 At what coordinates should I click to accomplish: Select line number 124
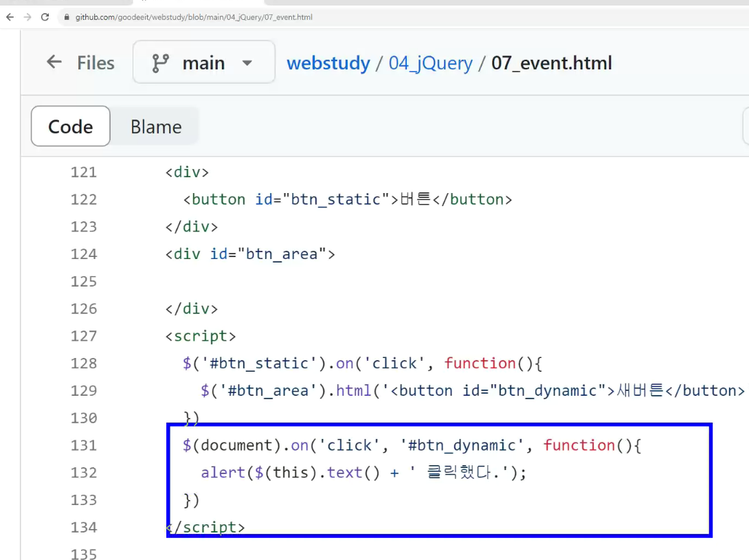coord(84,254)
